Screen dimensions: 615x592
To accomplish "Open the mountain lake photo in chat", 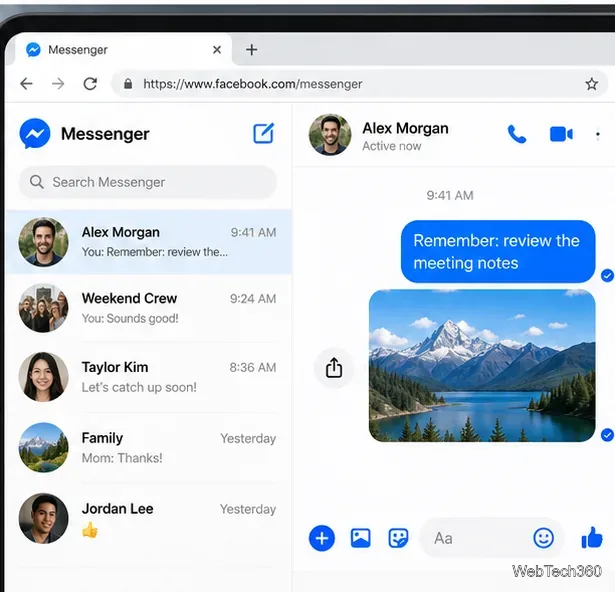I will [482, 366].
